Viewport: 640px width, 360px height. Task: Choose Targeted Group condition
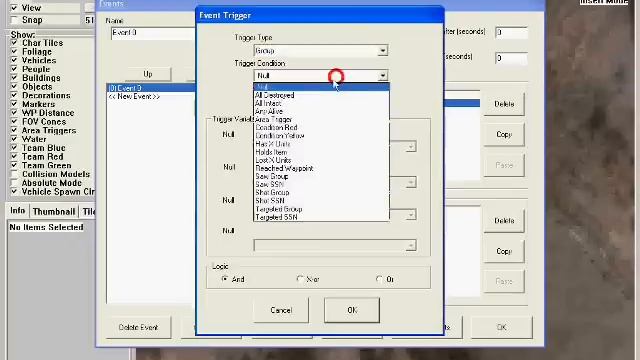point(322,209)
